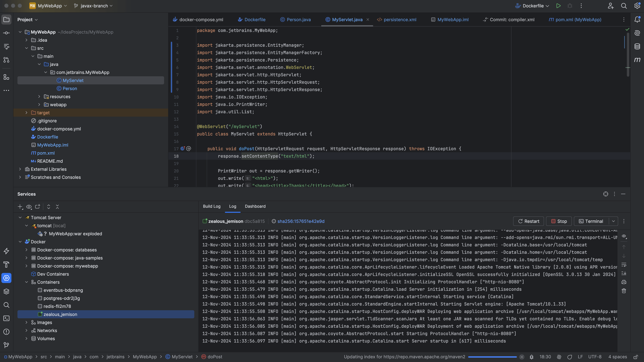Open the sha256:157651e42e9d link
Viewport: 644px width, 362px height.
point(301,221)
